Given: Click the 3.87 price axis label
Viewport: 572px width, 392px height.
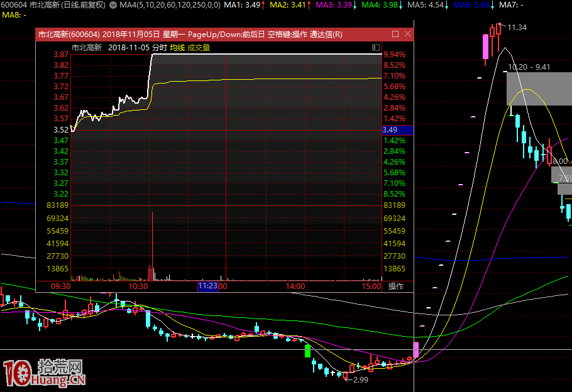Looking at the screenshot, I should 61,54.
